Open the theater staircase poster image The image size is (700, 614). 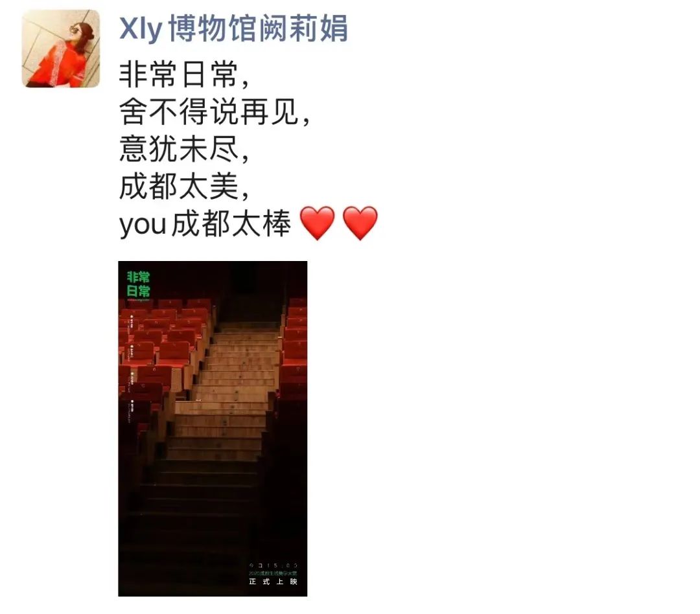point(213,428)
